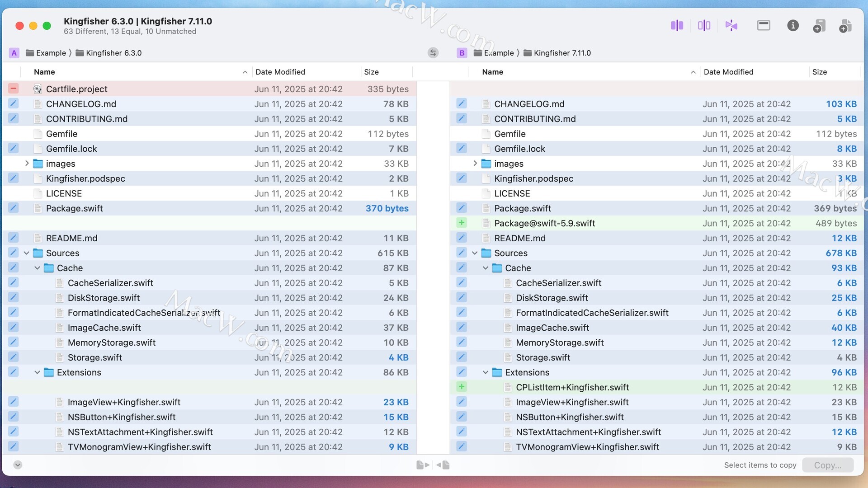Click the green plus badge on CPListItem+Kingfisher.swift
Image resolution: width=868 pixels, height=488 pixels.
[x=461, y=387]
